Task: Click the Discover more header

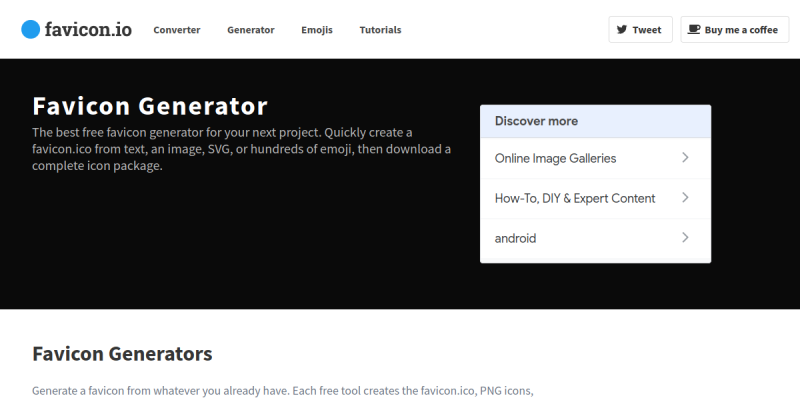Action: pos(595,121)
